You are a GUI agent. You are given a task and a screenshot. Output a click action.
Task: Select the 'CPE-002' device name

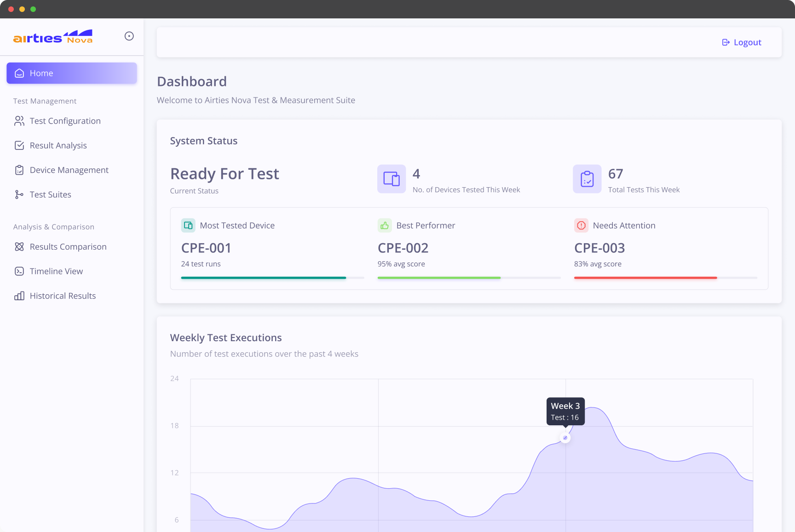tap(403, 248)
